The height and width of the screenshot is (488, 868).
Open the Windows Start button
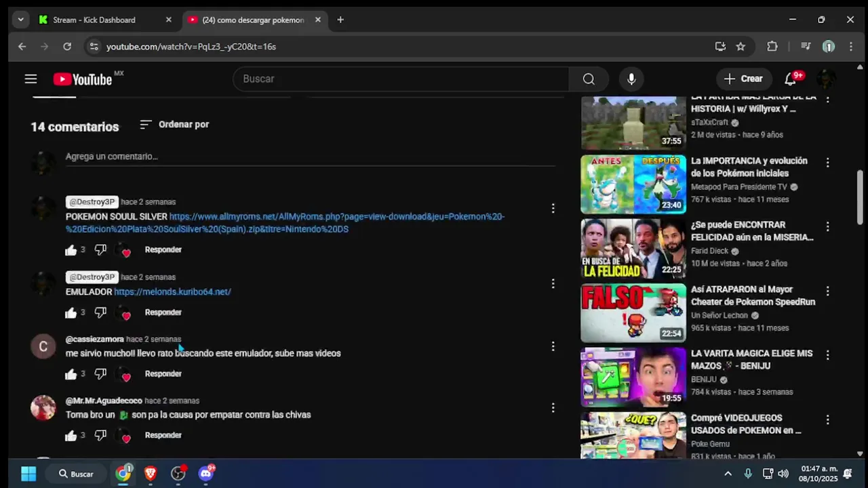[x=28, y=474]
